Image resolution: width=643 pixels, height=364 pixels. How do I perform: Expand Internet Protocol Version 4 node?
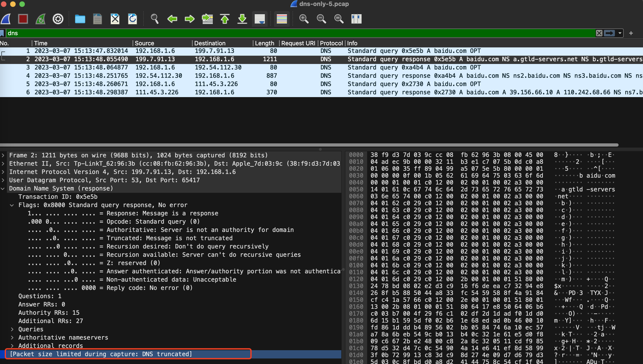click(3, 172)
